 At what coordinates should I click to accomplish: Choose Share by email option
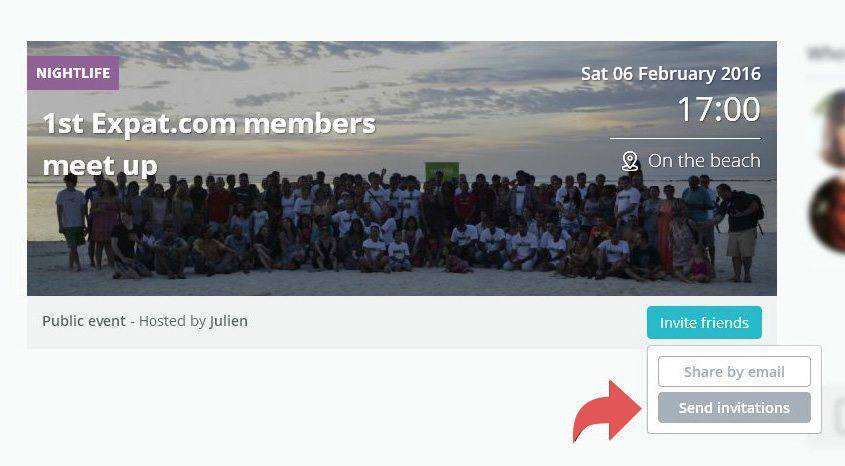coord(734,371)
